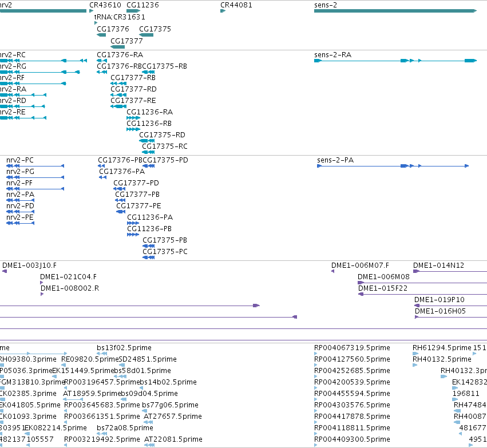
Task: Select the CG17375-RD transcript label
Action: point(162,135)
